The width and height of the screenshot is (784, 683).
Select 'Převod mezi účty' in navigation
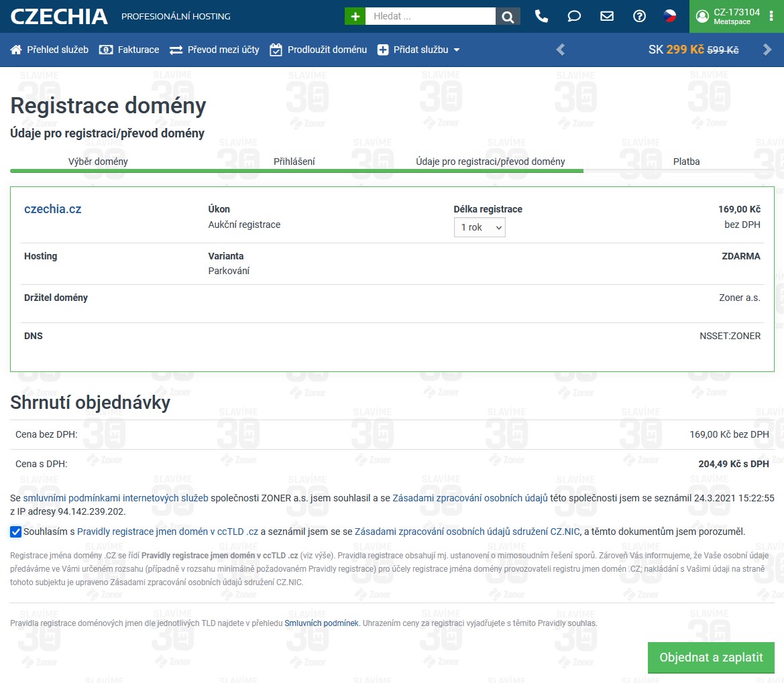[215, 50]
